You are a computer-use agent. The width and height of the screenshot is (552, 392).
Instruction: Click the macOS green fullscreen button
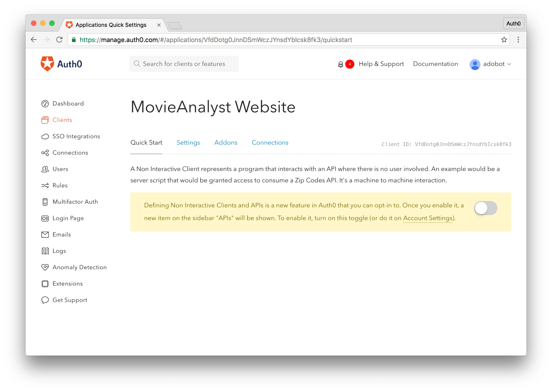52,23
